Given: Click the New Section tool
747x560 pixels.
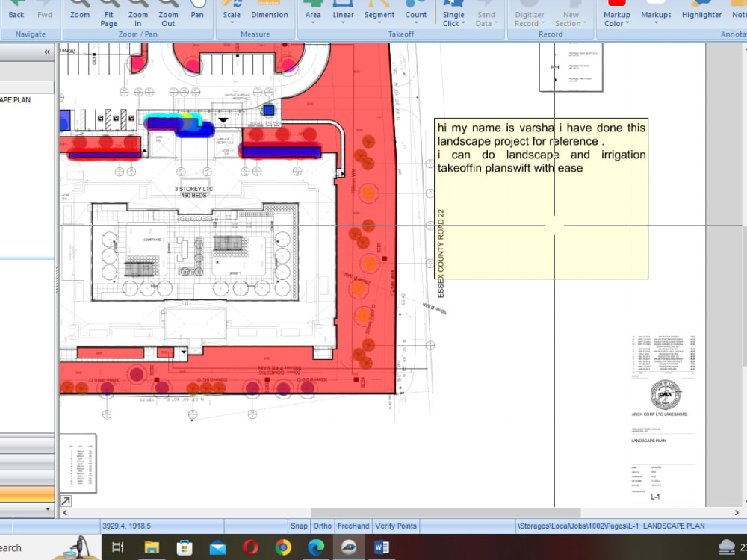Looking at the screenshot, I should 571,14.
